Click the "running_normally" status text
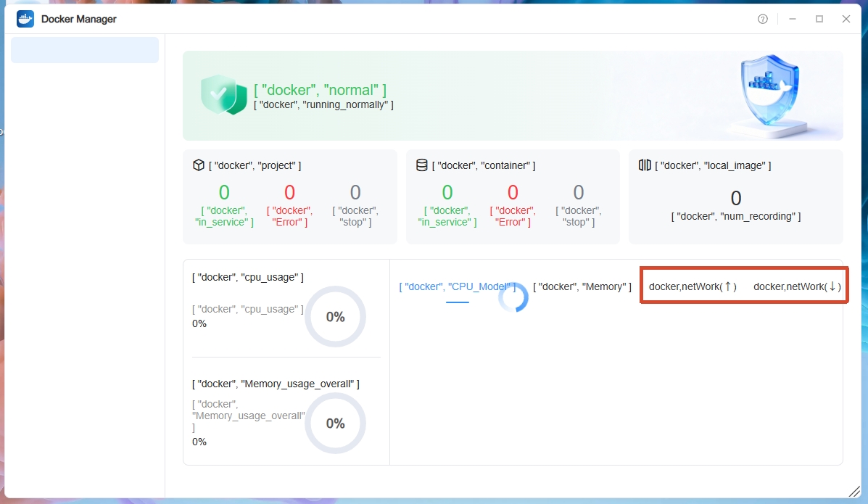This screenshot has width=868, height=504. pos(323,104)
